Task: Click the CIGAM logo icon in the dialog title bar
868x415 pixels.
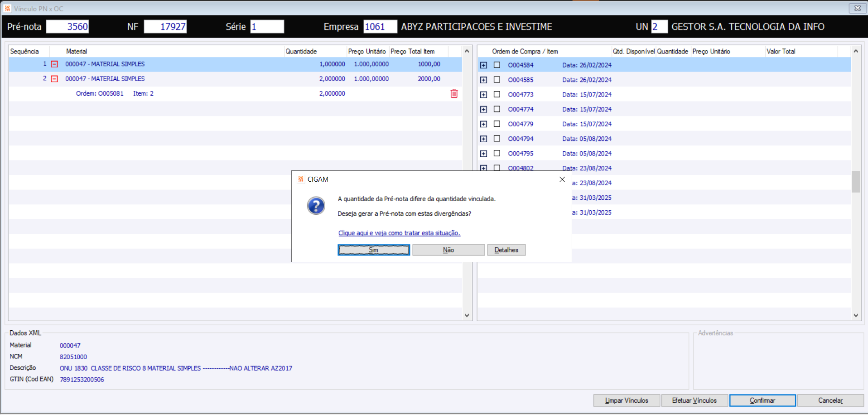Action: click(301, 179)
